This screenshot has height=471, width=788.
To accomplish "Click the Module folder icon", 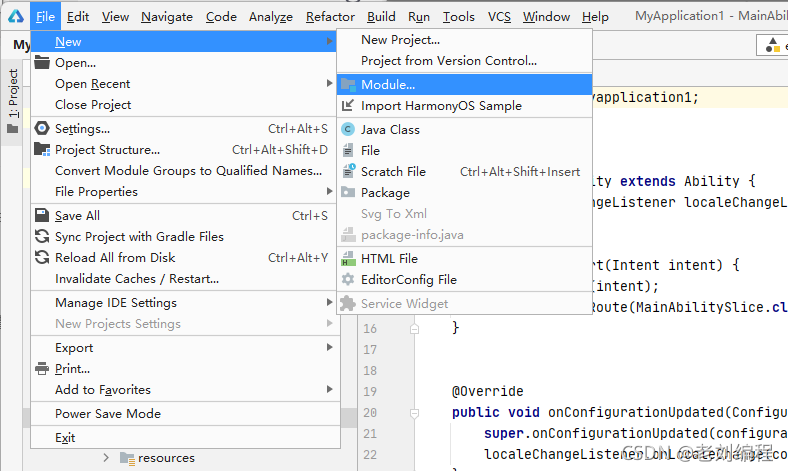I will click(348, 84).
